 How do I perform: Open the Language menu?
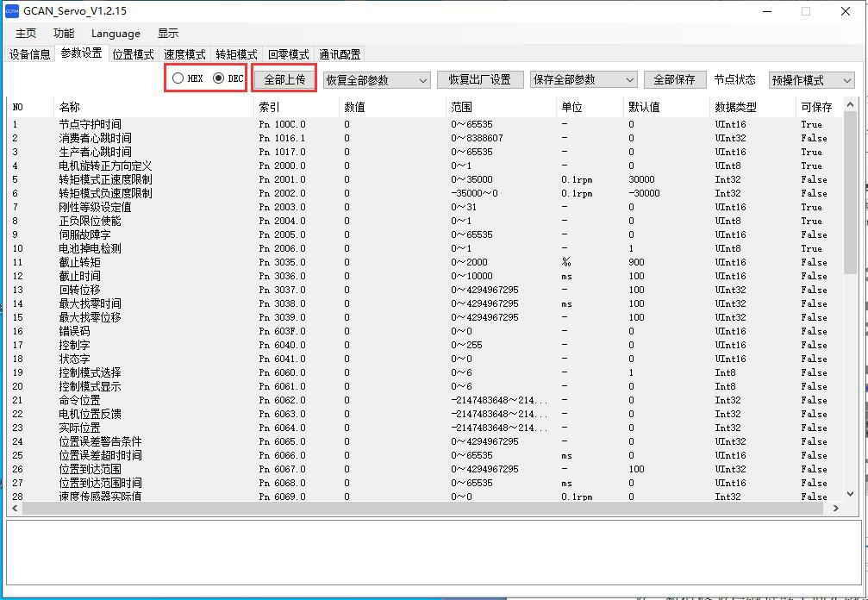coord(116,34)
